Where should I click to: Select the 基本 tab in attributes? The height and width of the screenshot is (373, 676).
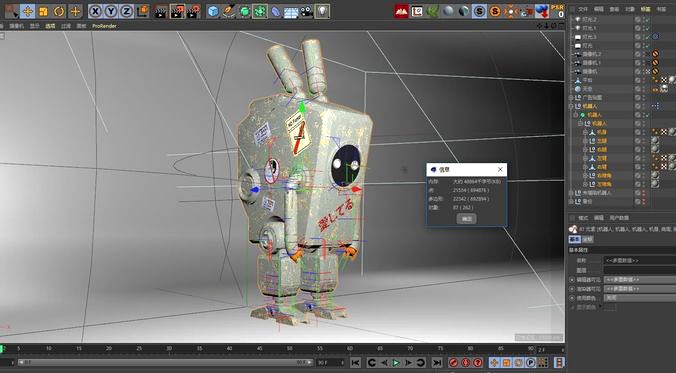(x=575, y=239)
